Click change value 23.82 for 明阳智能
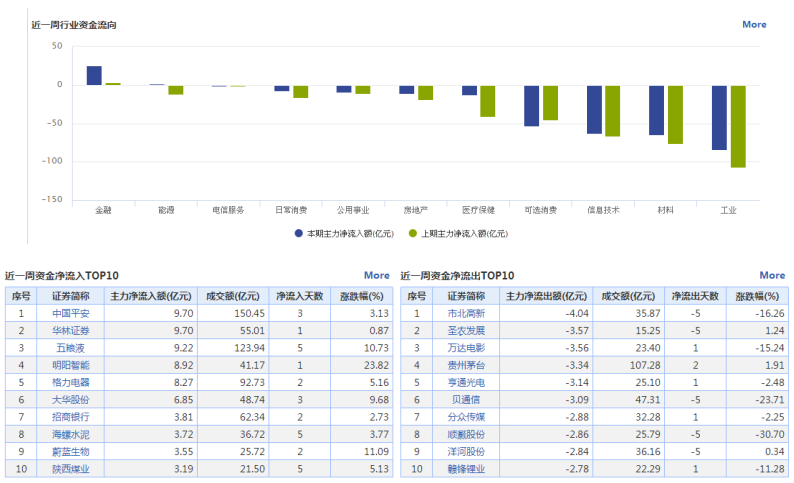 pos(376,365)
